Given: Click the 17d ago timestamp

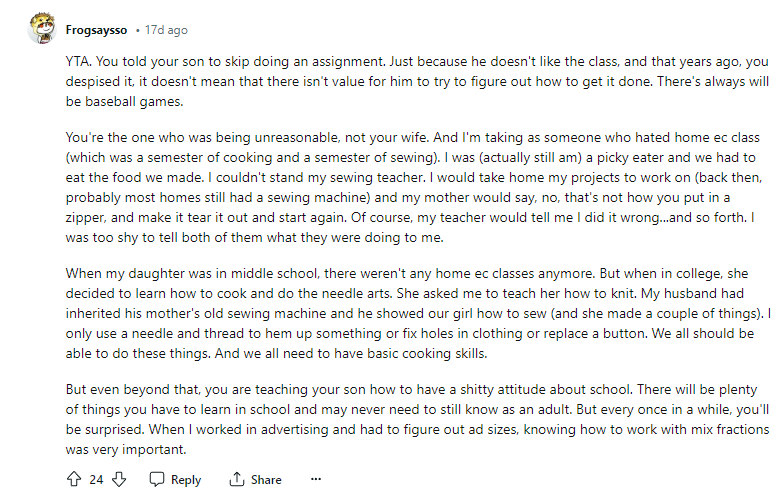Looking at the screenshot, I should coord(166,30).
